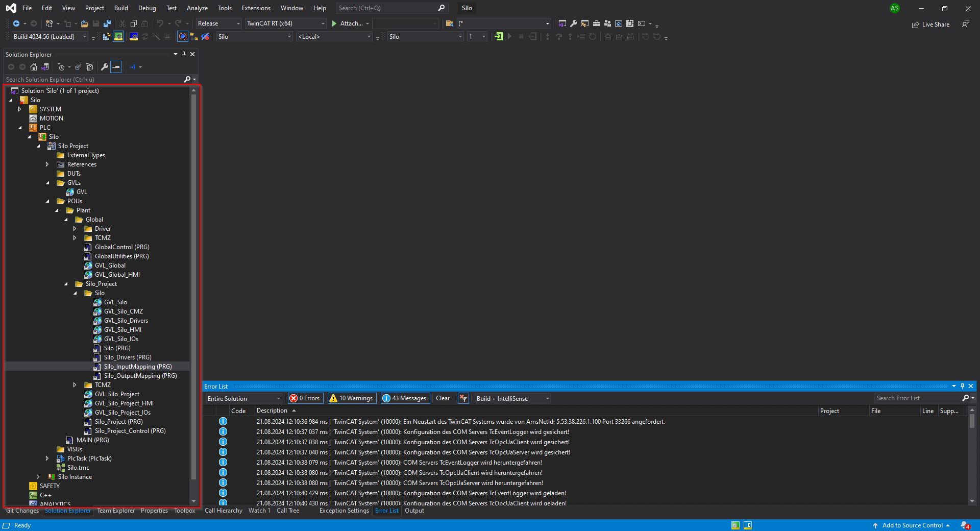This screenshot has height=531, width=980.
Task: Expand the SYSTEM tree node
Action: click(19, 109)
